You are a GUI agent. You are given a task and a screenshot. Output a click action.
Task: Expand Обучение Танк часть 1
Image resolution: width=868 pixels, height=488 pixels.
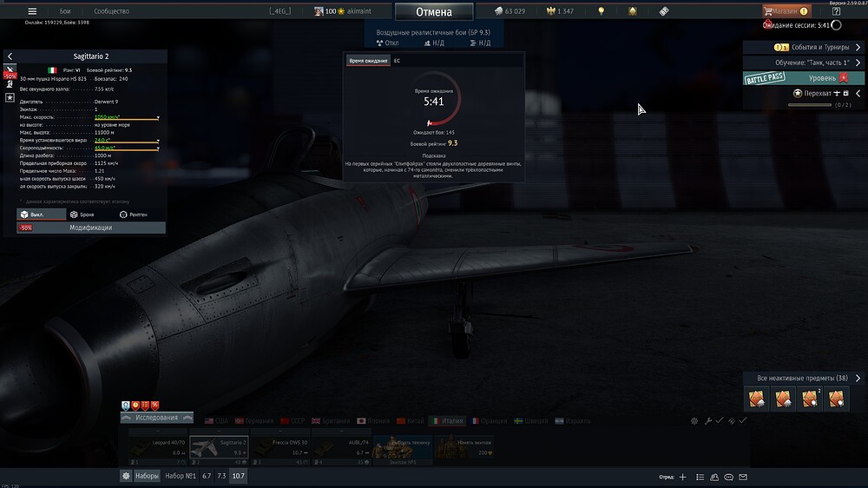point(804,63)
